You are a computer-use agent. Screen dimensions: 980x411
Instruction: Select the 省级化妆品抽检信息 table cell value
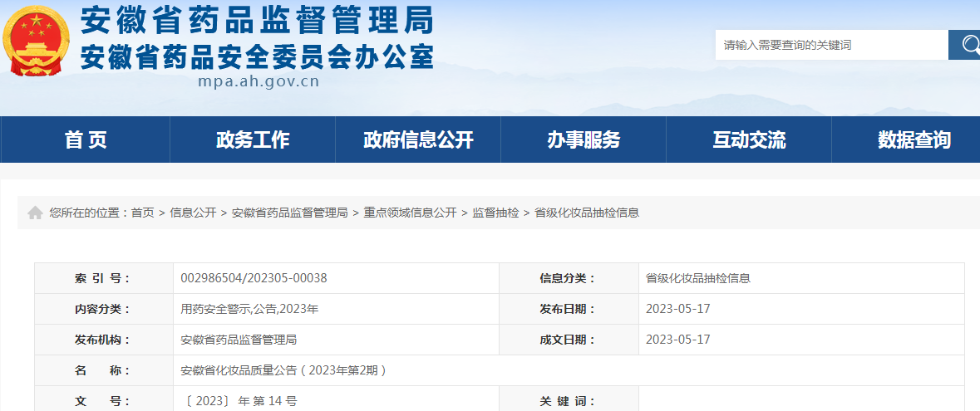tap(698, 279)
